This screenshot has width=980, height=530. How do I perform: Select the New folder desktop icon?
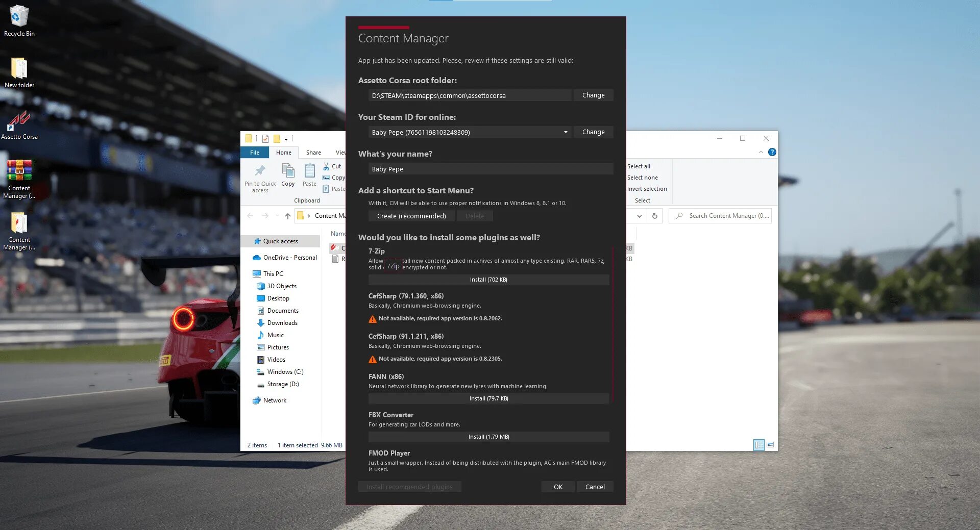click(x=19, y=72)
